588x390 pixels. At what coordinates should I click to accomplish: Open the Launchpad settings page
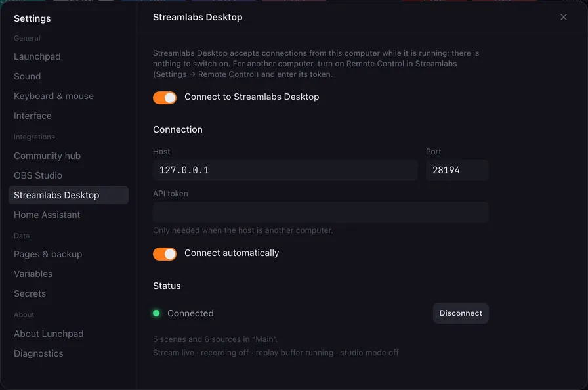click(68, 56)
